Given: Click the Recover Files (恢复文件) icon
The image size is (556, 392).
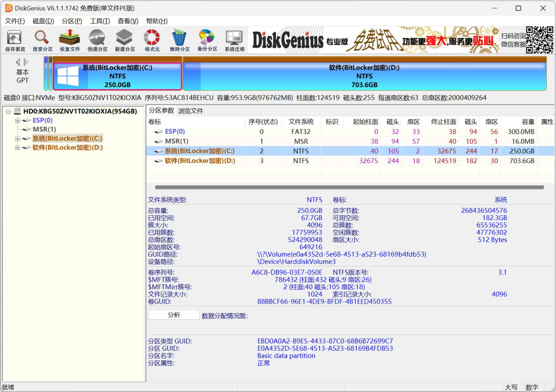Looking at the screenshot, I should click(x=70, y=40).
